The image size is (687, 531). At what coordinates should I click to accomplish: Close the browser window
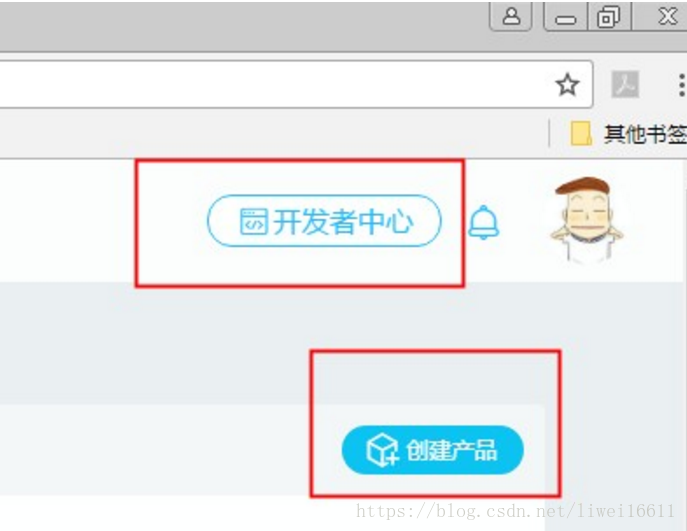click(x=667, y=17)
